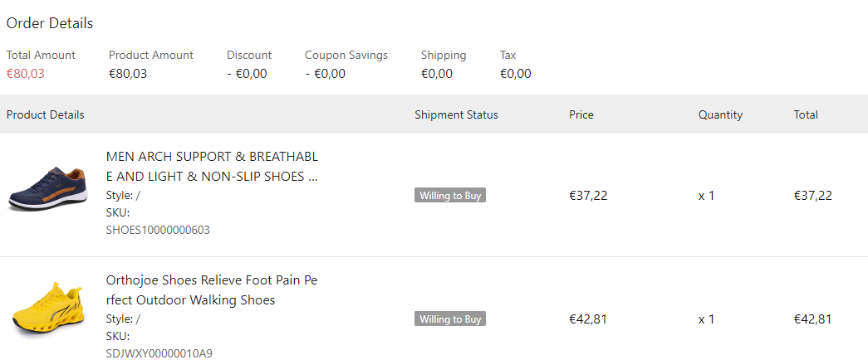This screenshot has height=360, width=868.
Task: Click the €37,22 price of first item
Action: point(588,196)
